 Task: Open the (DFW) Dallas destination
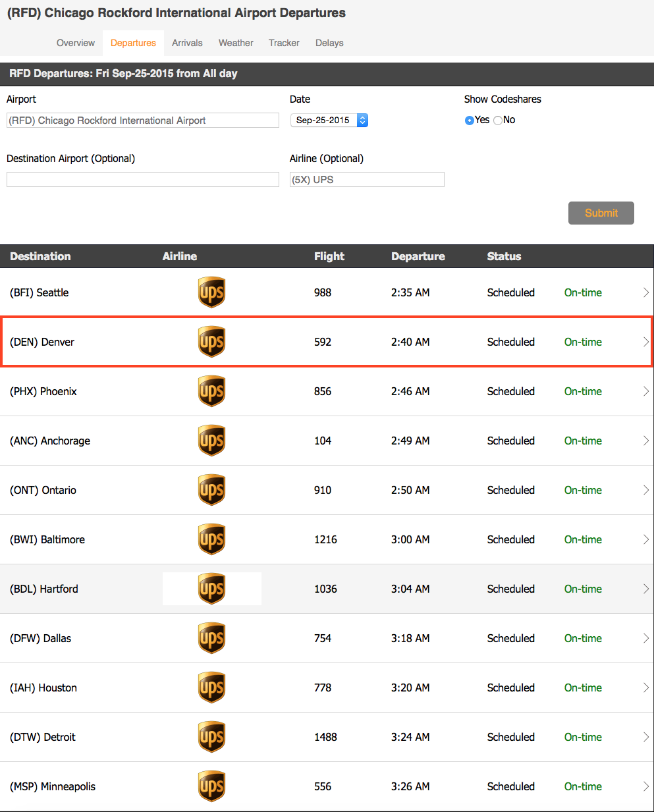(x=41, y=638)
